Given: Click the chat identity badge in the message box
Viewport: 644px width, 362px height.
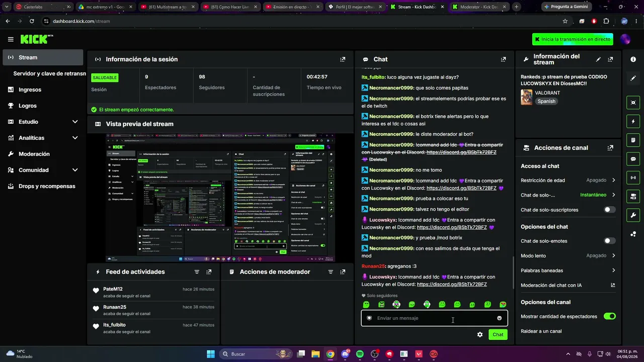Looking at the screenshot, I should [369, 318].
